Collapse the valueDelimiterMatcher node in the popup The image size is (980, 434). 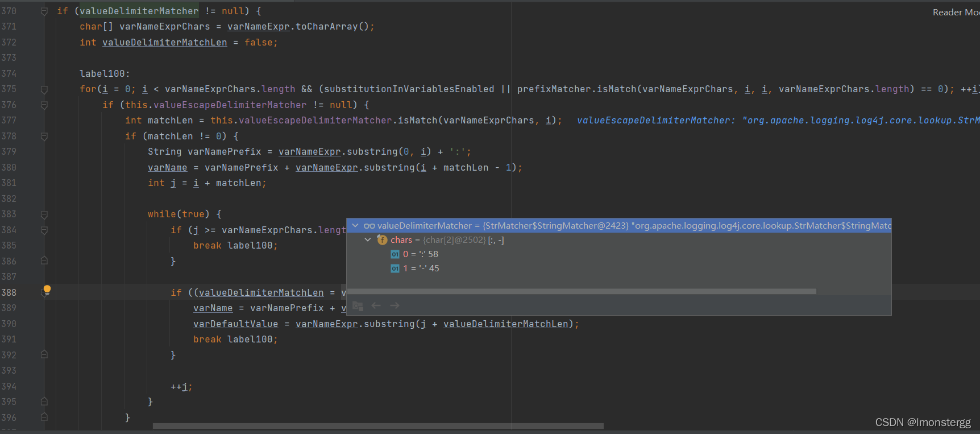pyautogui.click(x=355, y=226)
